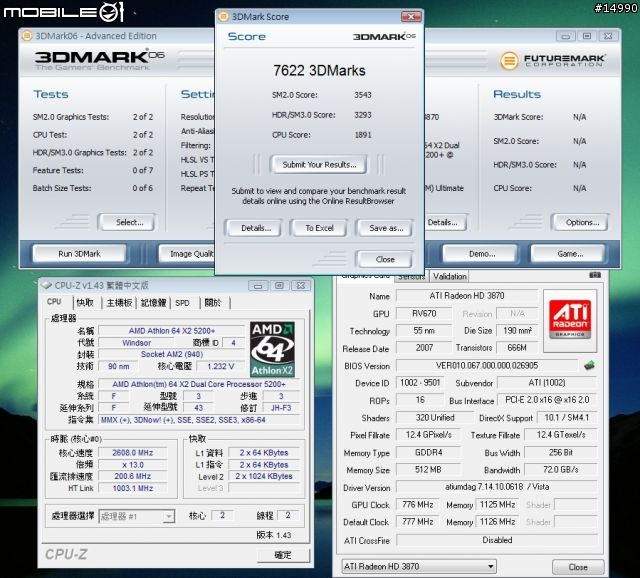640x578 pixels.
Task: Click the CPU Score value 1891
Action: click(x=362, y=135)
